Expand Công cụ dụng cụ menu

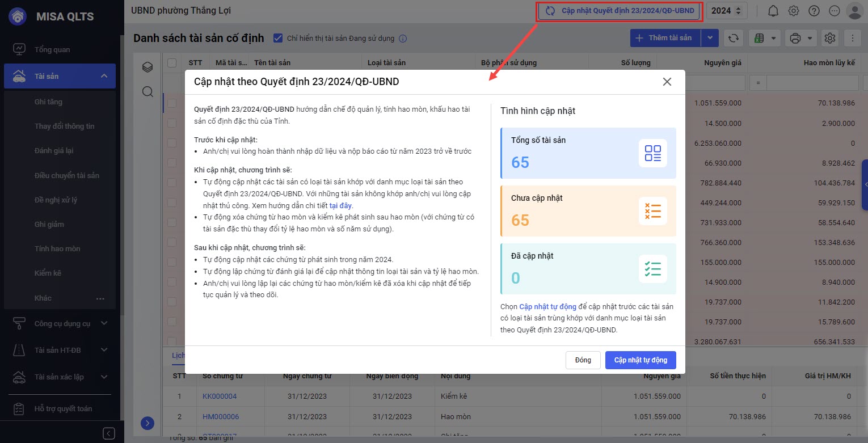pyautogui.click(x=104, y=323)
